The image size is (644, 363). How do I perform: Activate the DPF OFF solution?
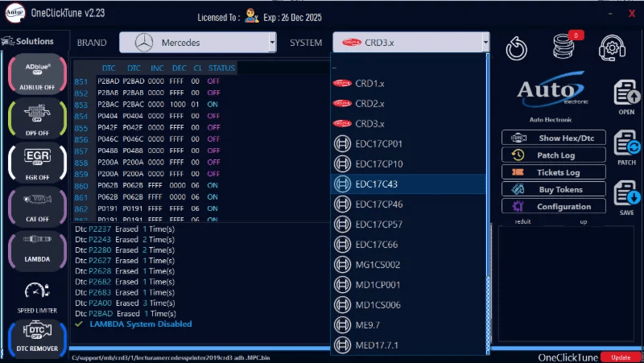coord(37,118)
